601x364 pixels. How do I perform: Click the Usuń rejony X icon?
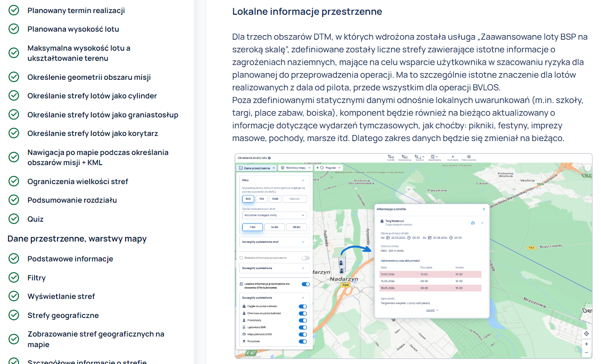coord(453,157)
